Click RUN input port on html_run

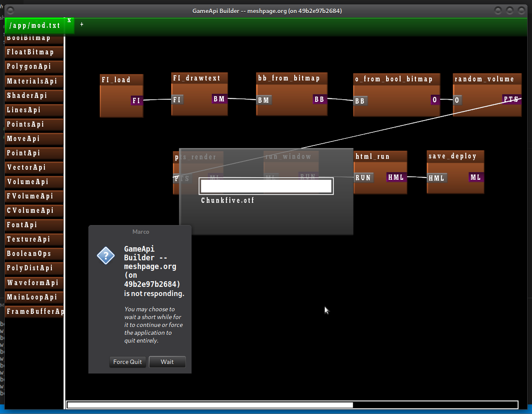363,178
